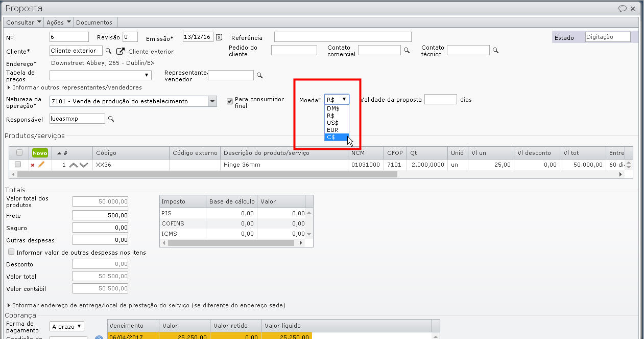The image size is (644, 339).
Task: Expand Informar endereço de entrega section
Action: [146, 305]
